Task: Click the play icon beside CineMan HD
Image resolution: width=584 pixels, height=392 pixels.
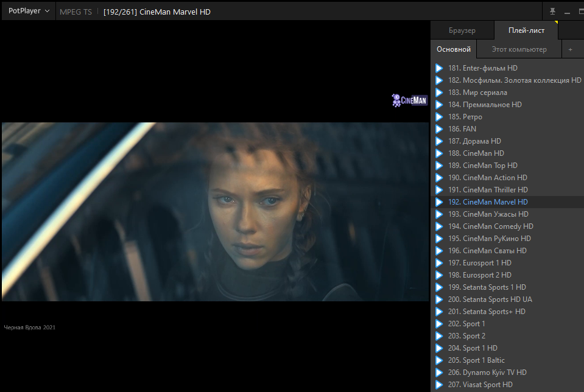Action: pyautogui.click(x=439, y=153)
